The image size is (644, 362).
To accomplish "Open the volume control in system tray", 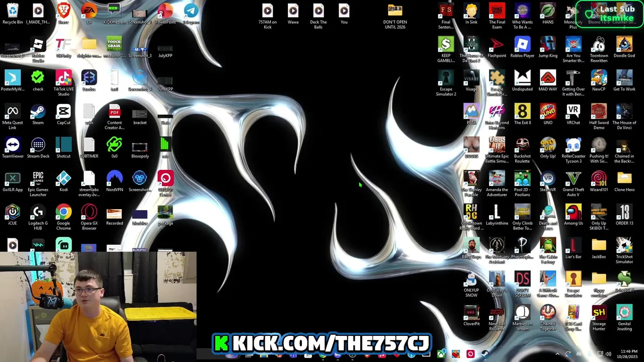I will [608, 354].
